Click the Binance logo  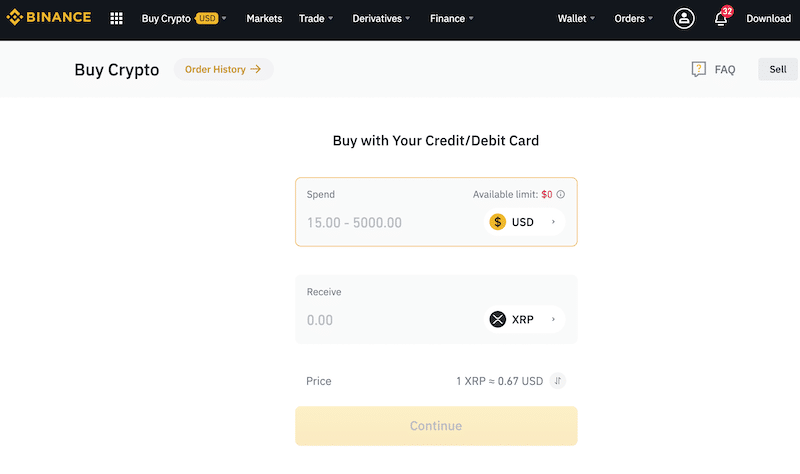click(48, 17)
